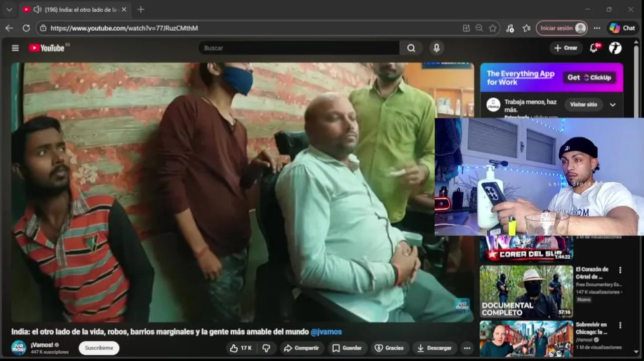The image size is (644, 361).
Task: Focus the Buscar search field
Action: pyautogui.click(x=299, y=48)
